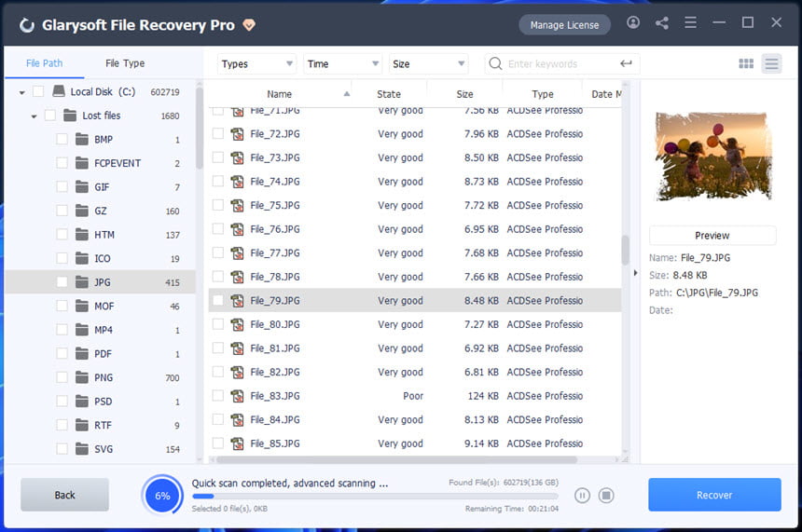Click the "Poor" state of File_83.JPG
This screenshot has width=802, height=532.
[x=413, y=396]
